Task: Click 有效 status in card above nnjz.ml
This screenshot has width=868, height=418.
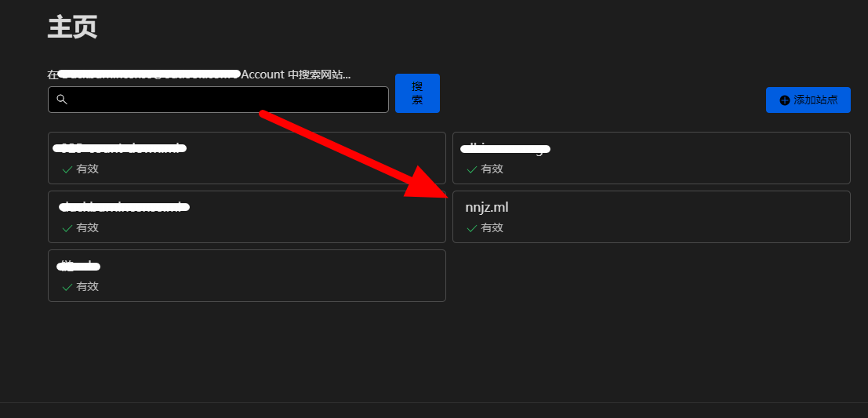Action: point(492,169)
